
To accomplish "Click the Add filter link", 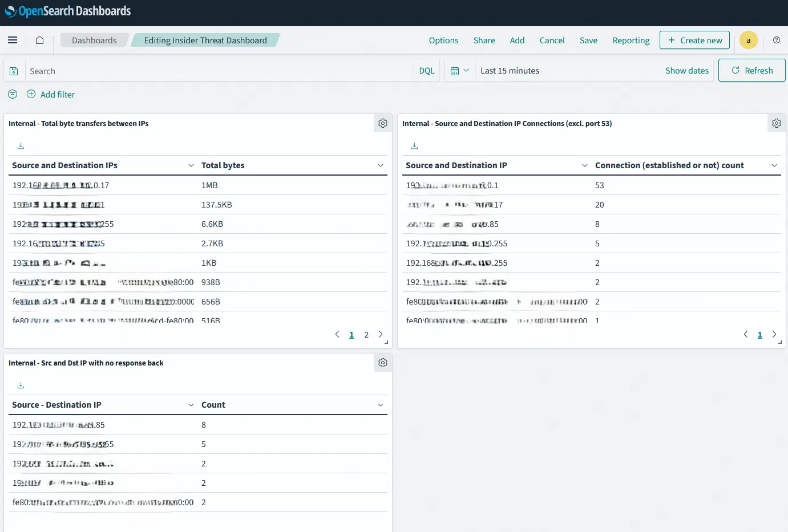I will click(51, 95).
